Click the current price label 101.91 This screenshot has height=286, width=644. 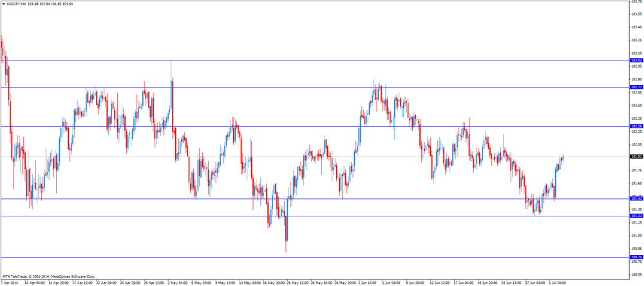click(x=636, y=157)
